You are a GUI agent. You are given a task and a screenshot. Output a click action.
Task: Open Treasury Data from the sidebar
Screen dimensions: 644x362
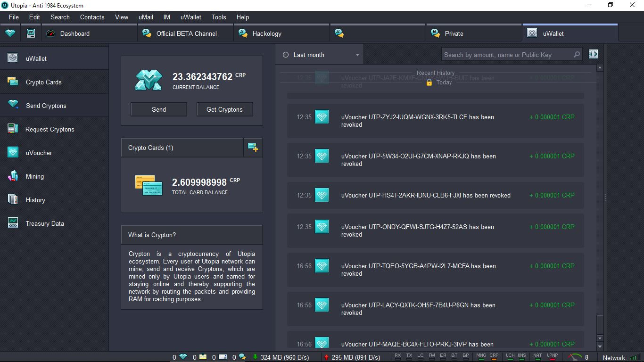point(54,223)
